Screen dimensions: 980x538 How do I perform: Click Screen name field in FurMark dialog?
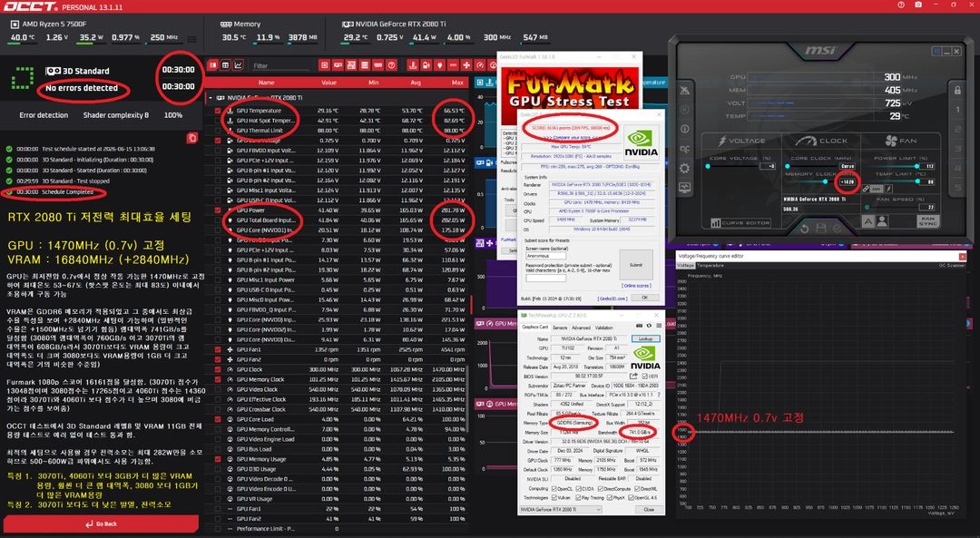(545, 256)
